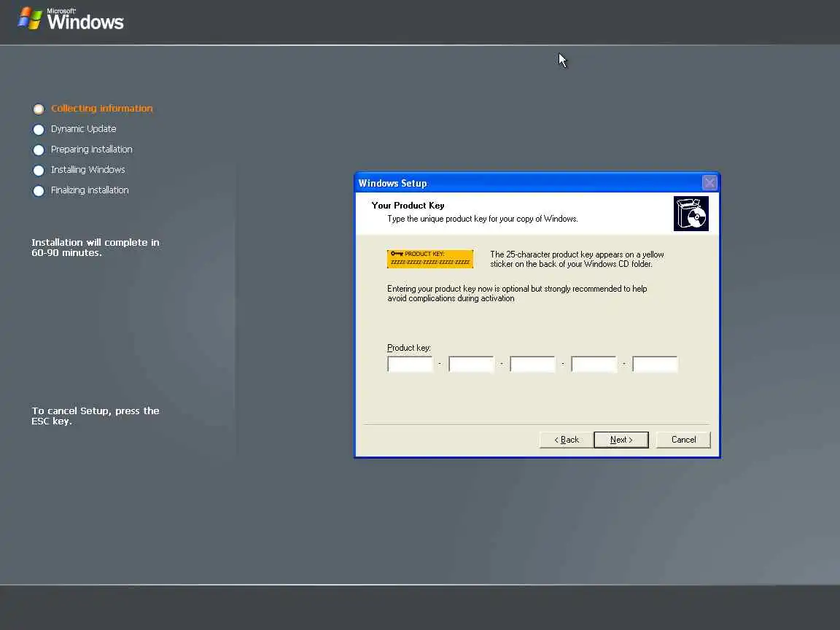Viewport: 840px width, 630px height.
Task: Click the 'Your Product Key' heading
Action: (x=408, y=205)
